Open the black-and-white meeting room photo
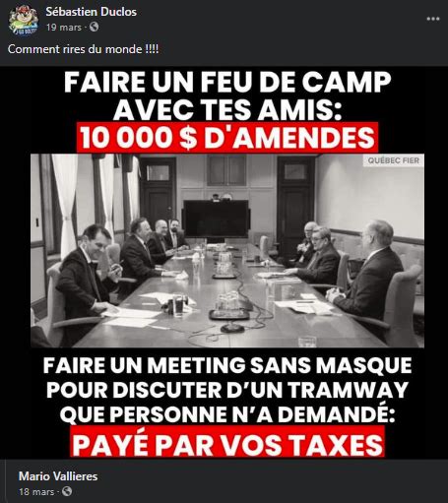448x503 pixels. click(x=227, y=251)
